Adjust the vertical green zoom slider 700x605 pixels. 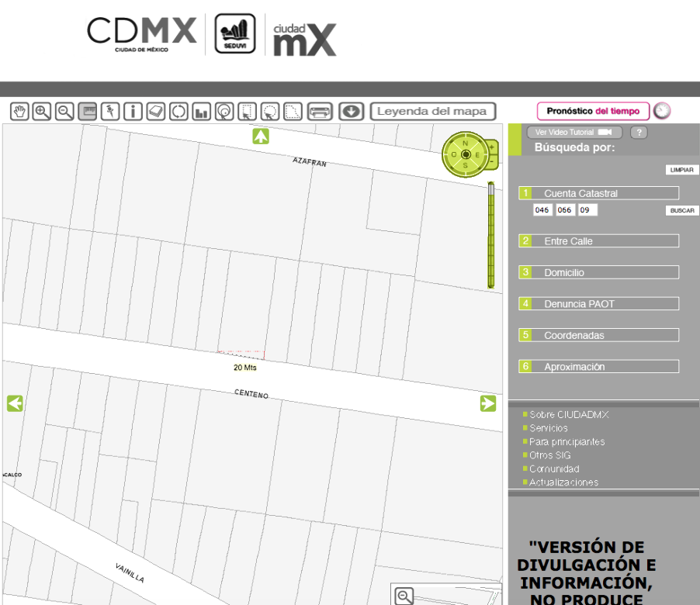click(x=491, y=235)
